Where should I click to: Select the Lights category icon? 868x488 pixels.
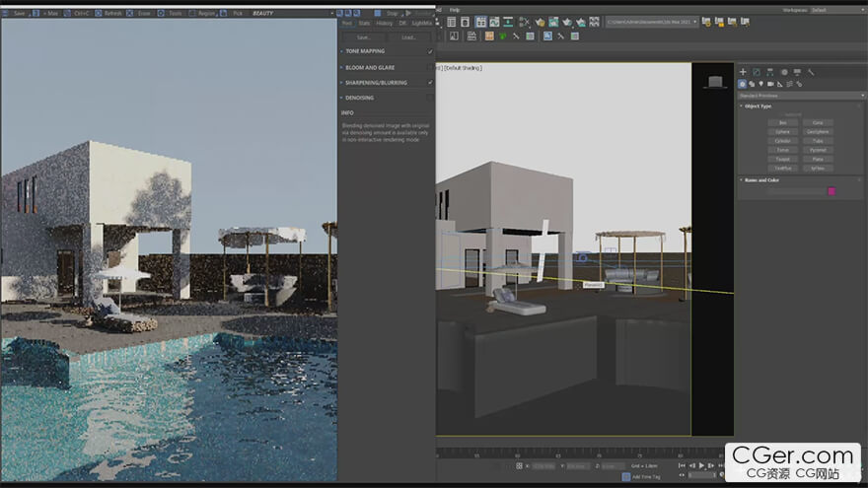click(761, 84)
